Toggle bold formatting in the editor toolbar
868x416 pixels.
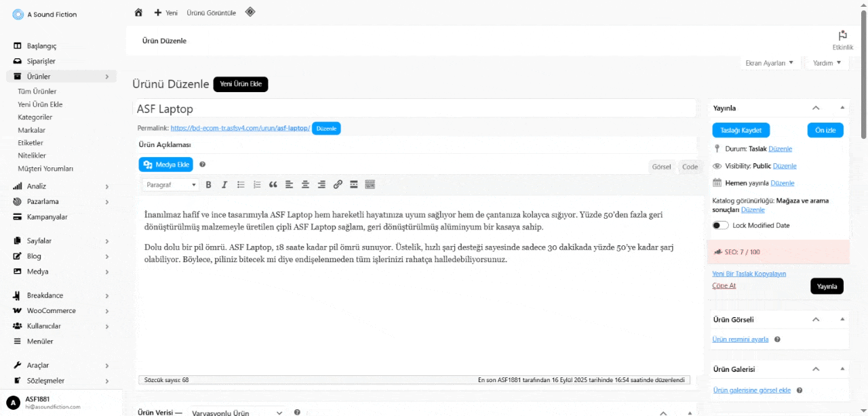208,184
